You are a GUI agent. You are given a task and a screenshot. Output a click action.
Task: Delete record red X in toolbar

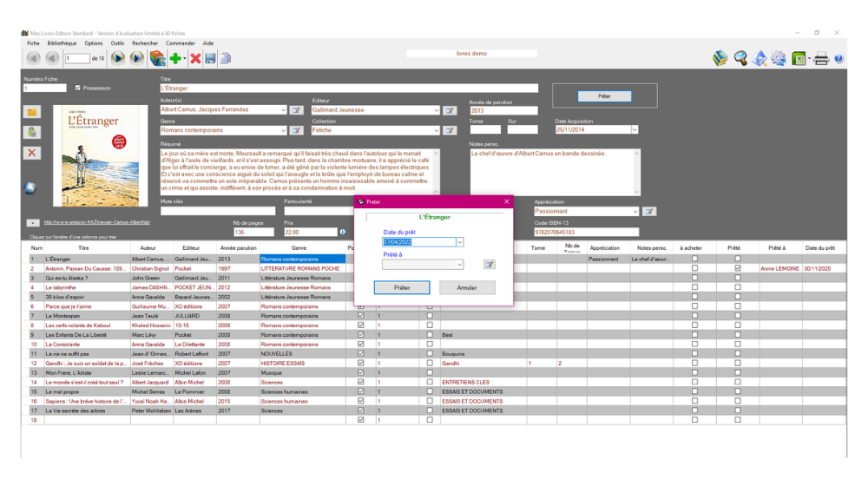point(195,58)
